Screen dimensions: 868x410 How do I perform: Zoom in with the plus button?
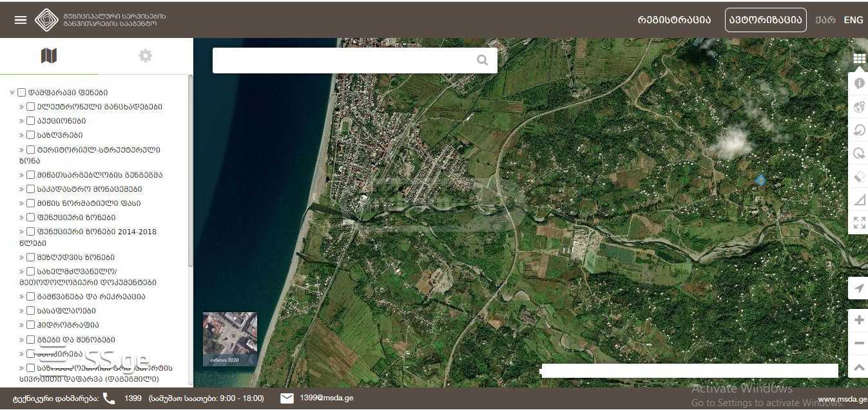[858, 320]
